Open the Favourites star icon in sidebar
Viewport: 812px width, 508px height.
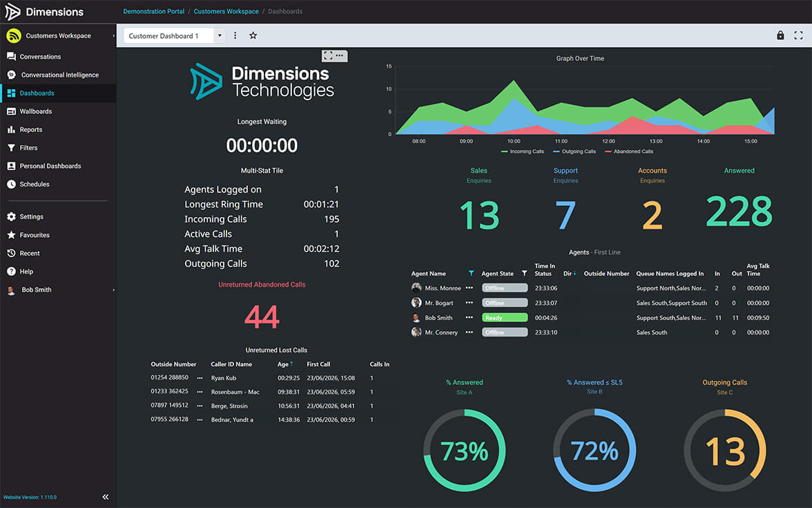tap(11, 235)
